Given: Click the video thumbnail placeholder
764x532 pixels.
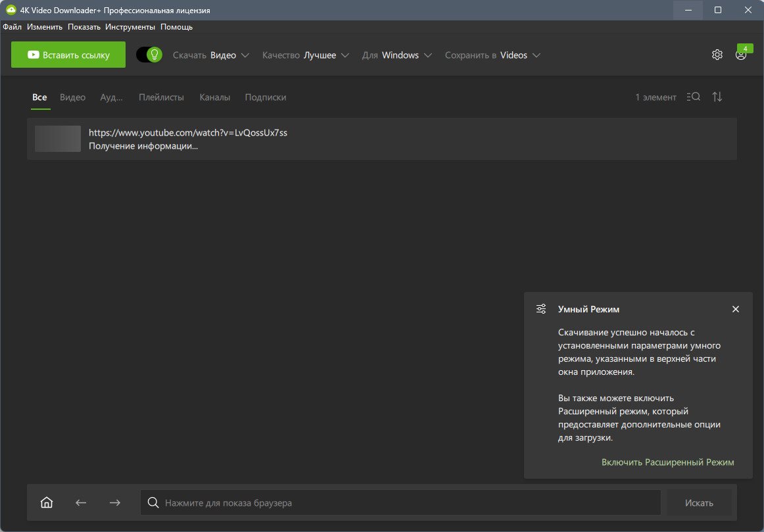Looking at the screenshot, I should click(58, 138).
